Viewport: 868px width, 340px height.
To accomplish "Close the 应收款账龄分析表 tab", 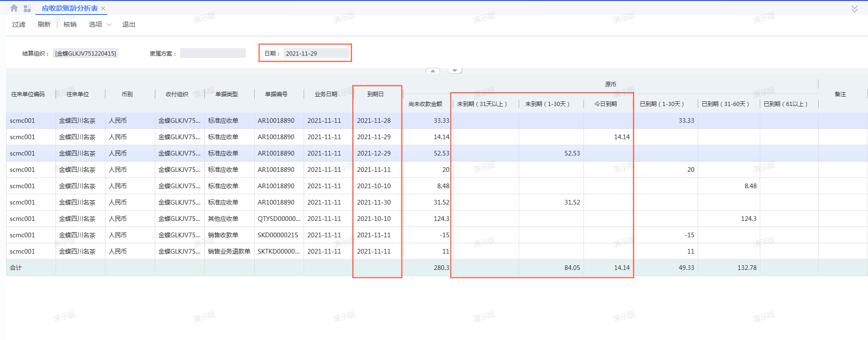I will click(x=103, y=8).
